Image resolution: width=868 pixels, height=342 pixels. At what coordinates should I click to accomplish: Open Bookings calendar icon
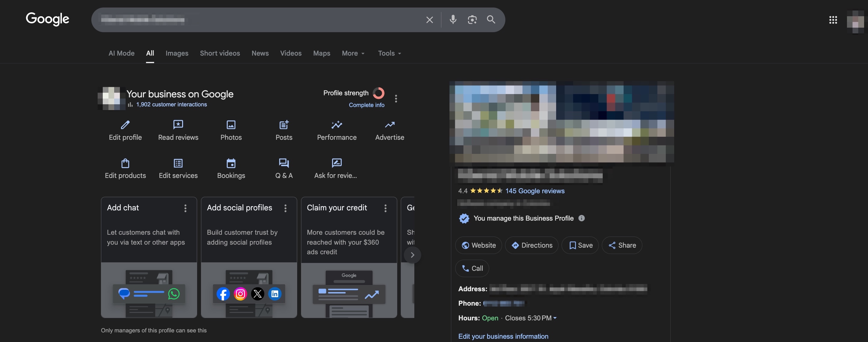click(x=231, y=163)
